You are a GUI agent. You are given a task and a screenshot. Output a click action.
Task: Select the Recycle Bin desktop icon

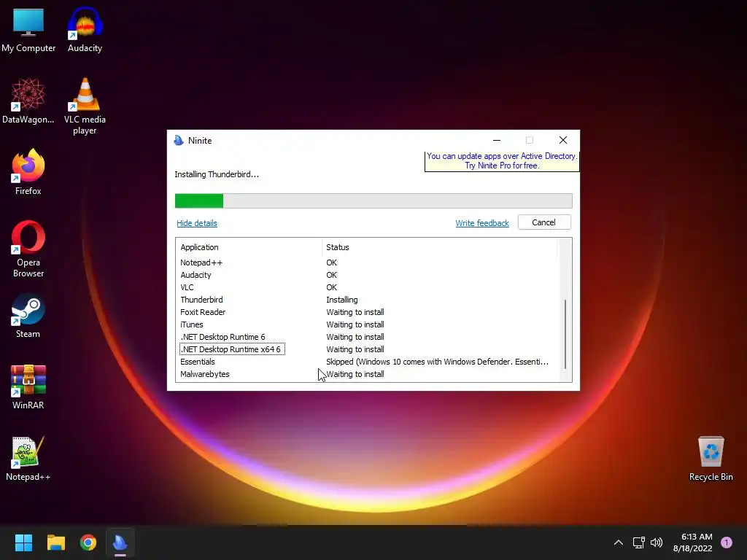[711, 459]
